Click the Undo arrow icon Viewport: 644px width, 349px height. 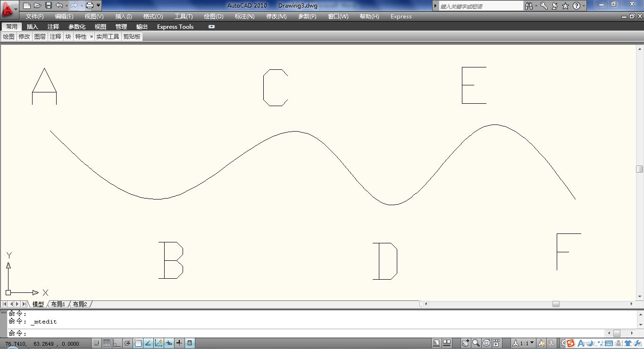pyautogui.click(x=59, y=6)
